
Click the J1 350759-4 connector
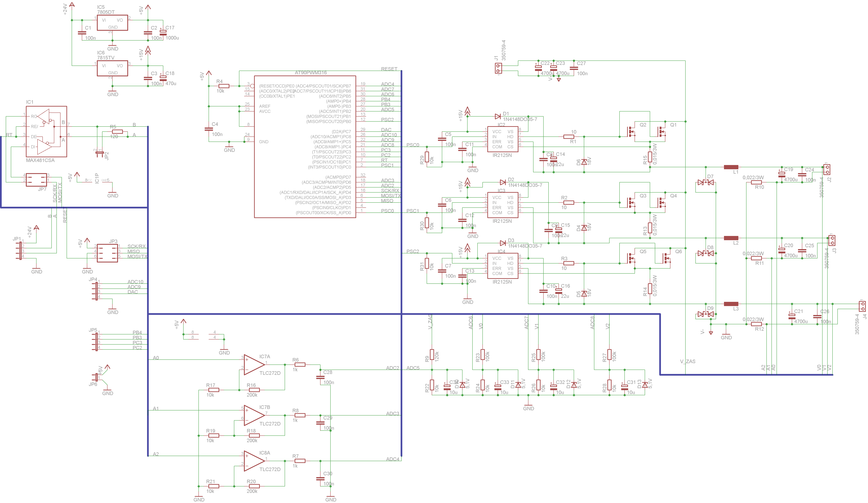click(x=498, y=68)
